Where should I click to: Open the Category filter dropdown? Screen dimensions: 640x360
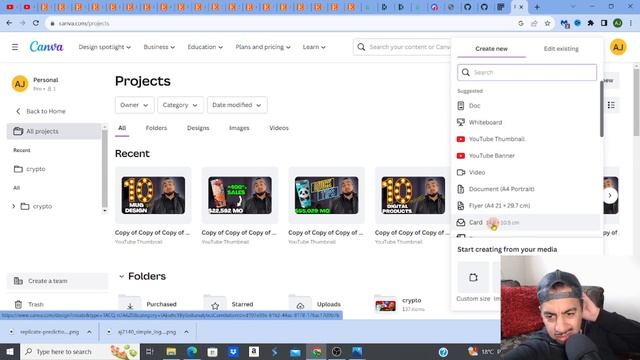point(180,105)
